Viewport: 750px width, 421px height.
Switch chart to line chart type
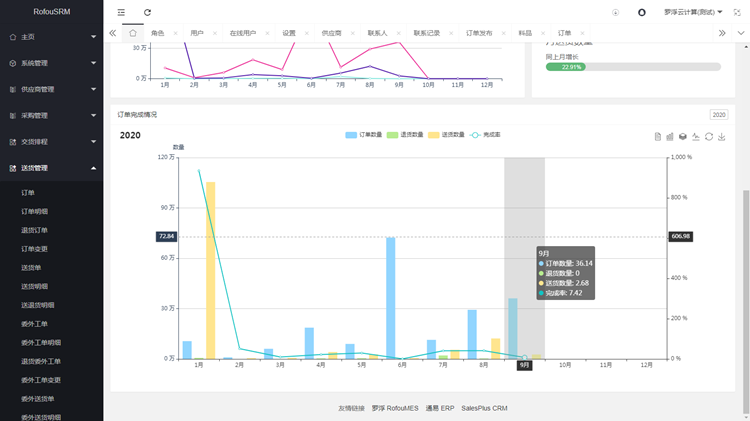tap(696, 136)
